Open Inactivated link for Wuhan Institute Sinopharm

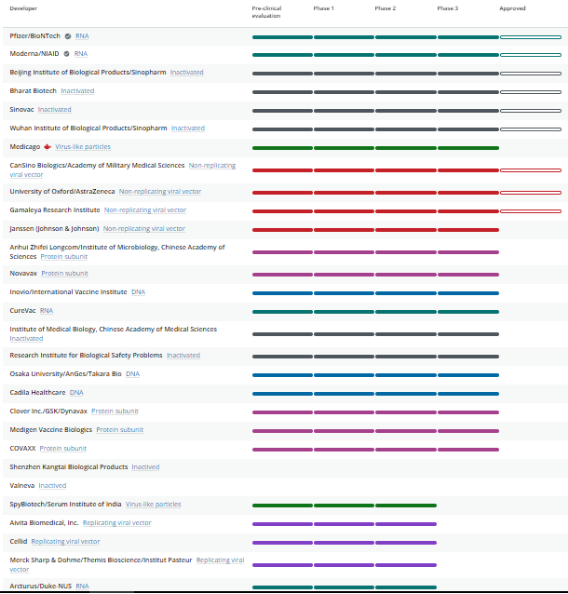coord(188,128)
